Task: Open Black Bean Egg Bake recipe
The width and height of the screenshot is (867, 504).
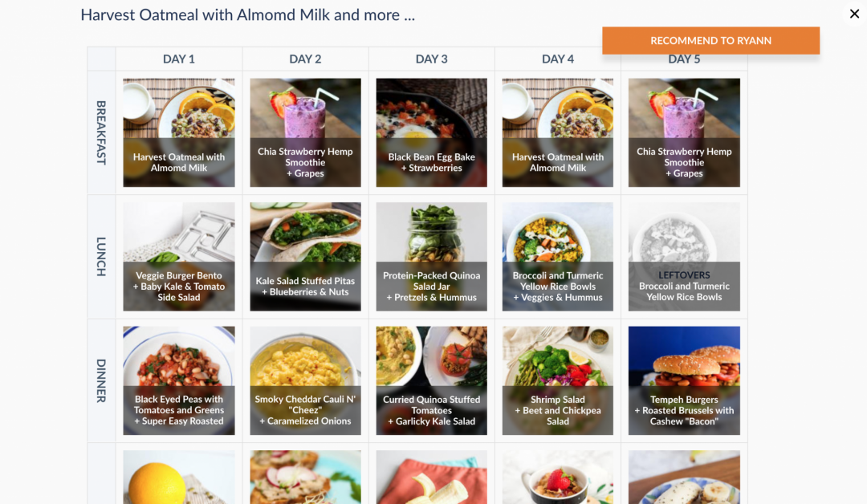Action: [432, 132]
